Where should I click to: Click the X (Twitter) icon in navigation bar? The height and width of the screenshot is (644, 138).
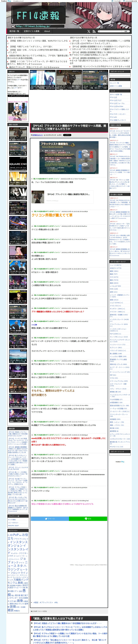[x=89, y=31]
